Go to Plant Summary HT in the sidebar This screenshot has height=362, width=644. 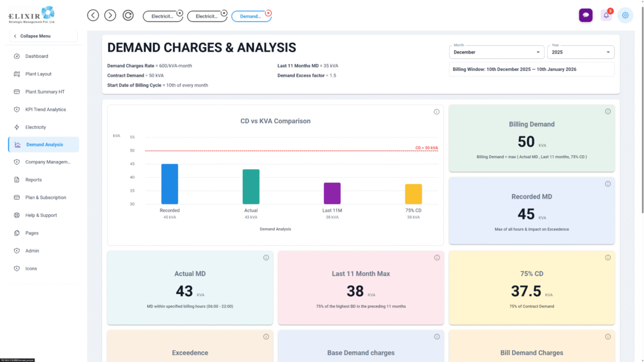pyautogui.click(x=45, y=92)
